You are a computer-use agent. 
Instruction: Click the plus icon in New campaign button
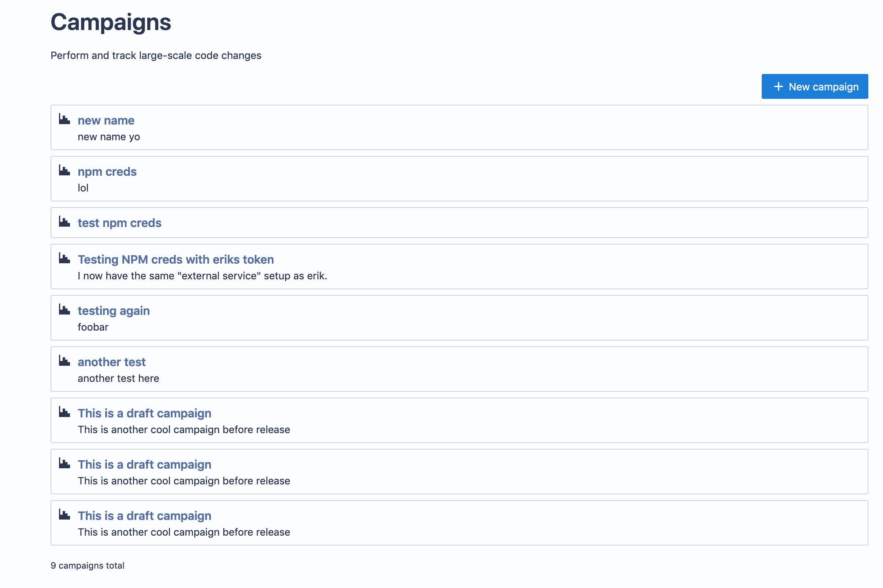point(778,87)
